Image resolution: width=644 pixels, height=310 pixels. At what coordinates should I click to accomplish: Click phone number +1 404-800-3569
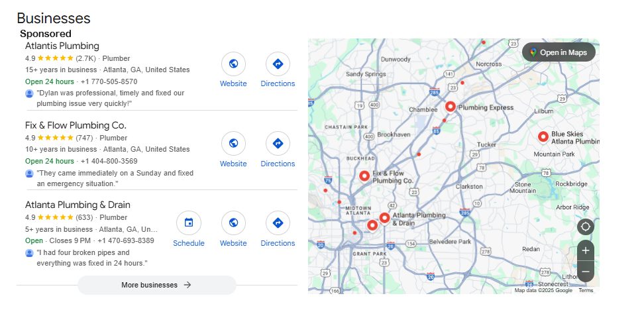(109, 161)
